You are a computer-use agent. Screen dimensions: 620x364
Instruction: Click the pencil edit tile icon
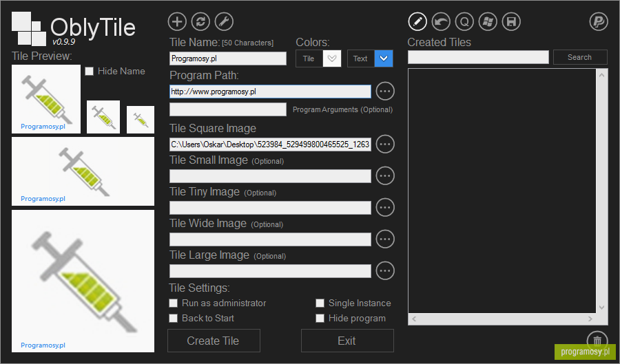point(417,21)
